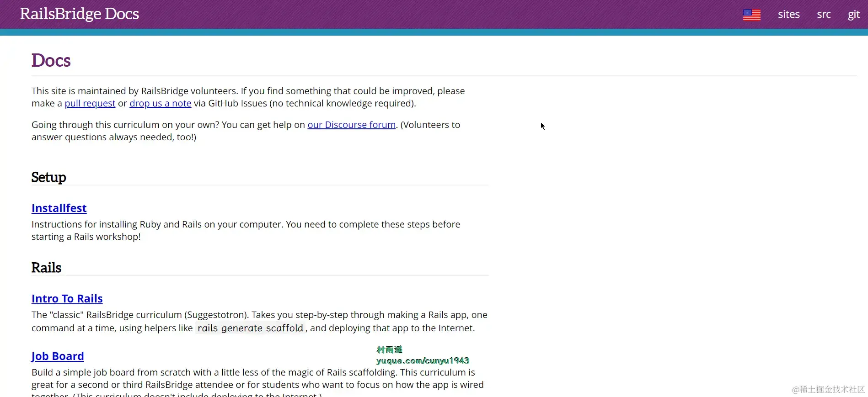
Task: Follow the pull request link
Action: click(90, 103)
